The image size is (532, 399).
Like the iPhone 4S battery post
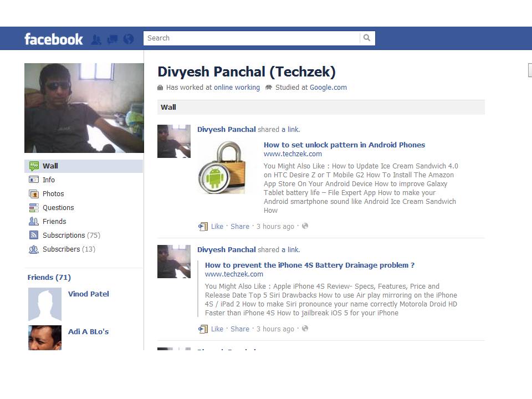217,329
